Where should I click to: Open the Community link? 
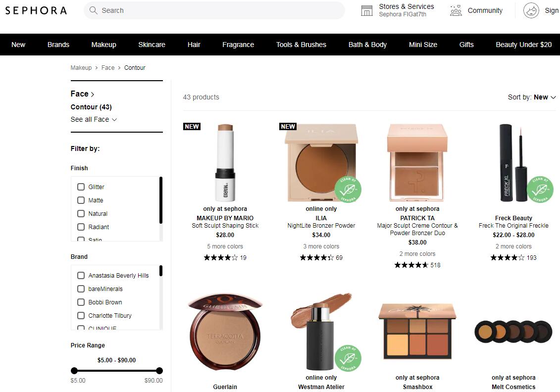(485, 11)
